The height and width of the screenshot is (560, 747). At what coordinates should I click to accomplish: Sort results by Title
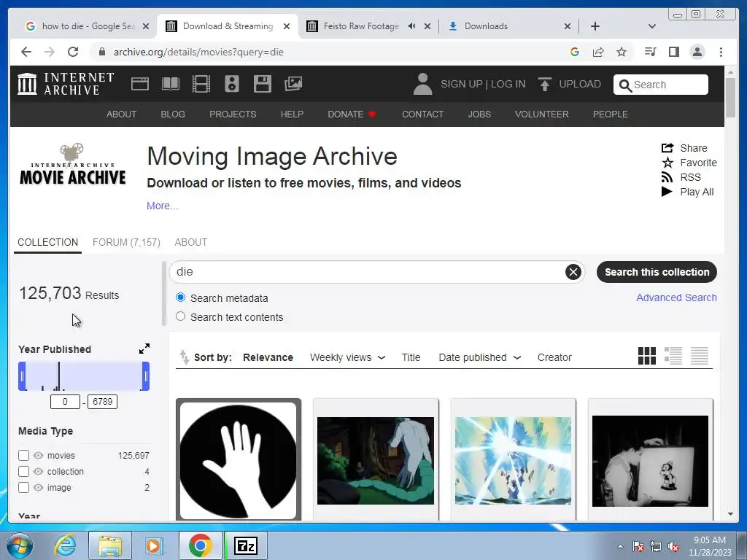click(x=411, y=357)
